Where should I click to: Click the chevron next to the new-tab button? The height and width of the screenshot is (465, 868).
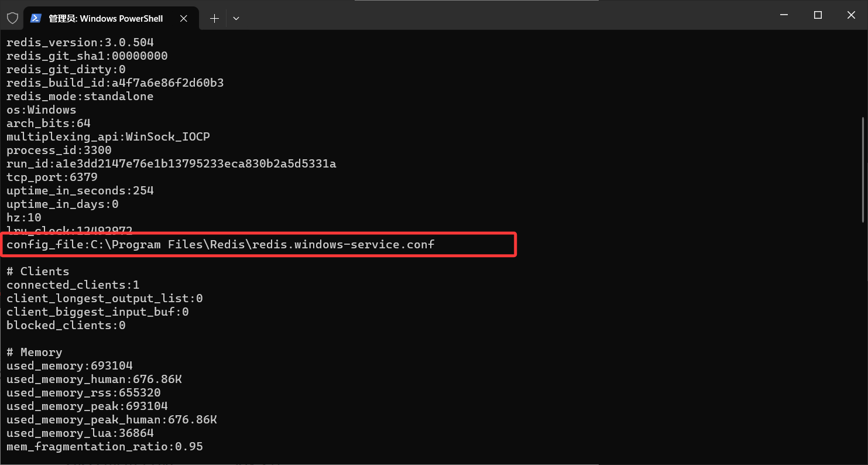(236, 18)
